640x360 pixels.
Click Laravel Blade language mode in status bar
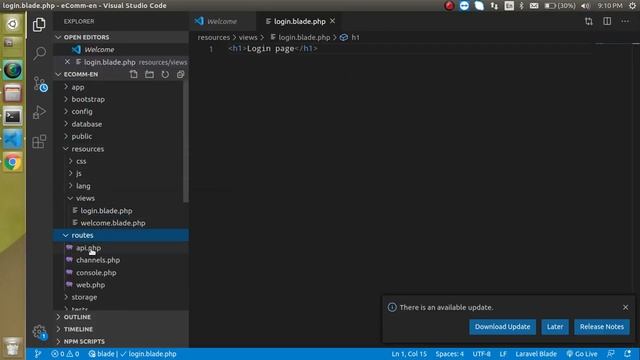(x=536, y=354)
